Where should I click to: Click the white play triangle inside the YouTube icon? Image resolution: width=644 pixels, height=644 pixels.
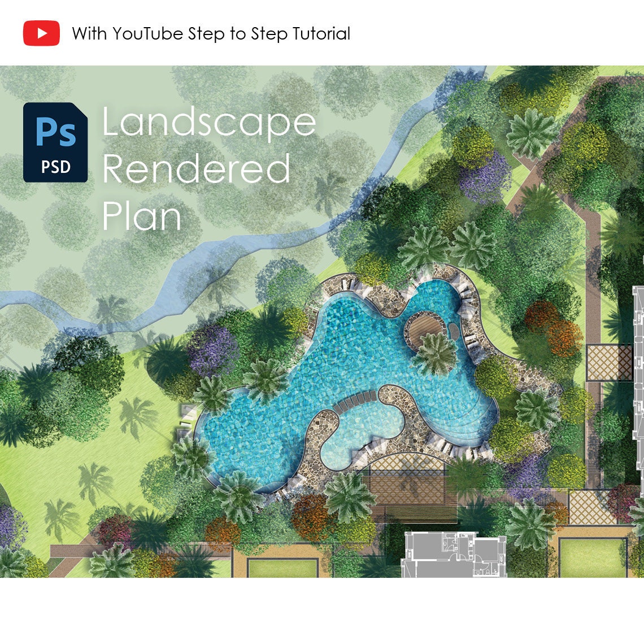point(43,33)
